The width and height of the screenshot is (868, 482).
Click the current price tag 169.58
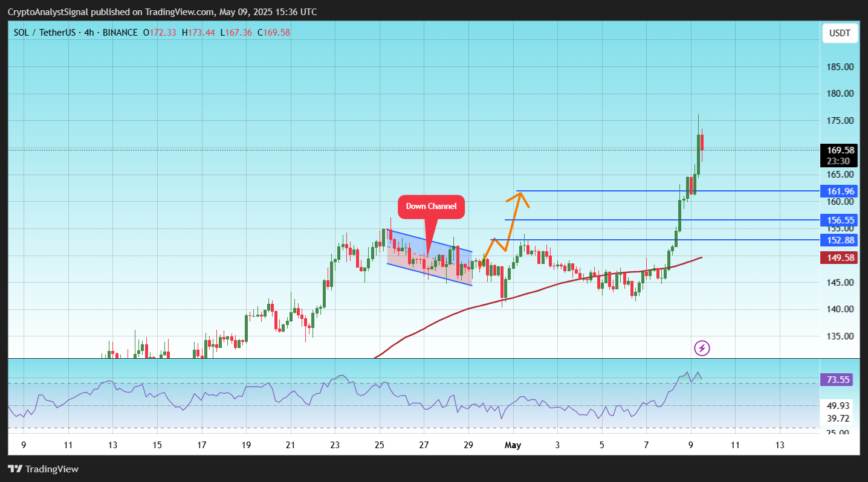click(x=840, y=150)
